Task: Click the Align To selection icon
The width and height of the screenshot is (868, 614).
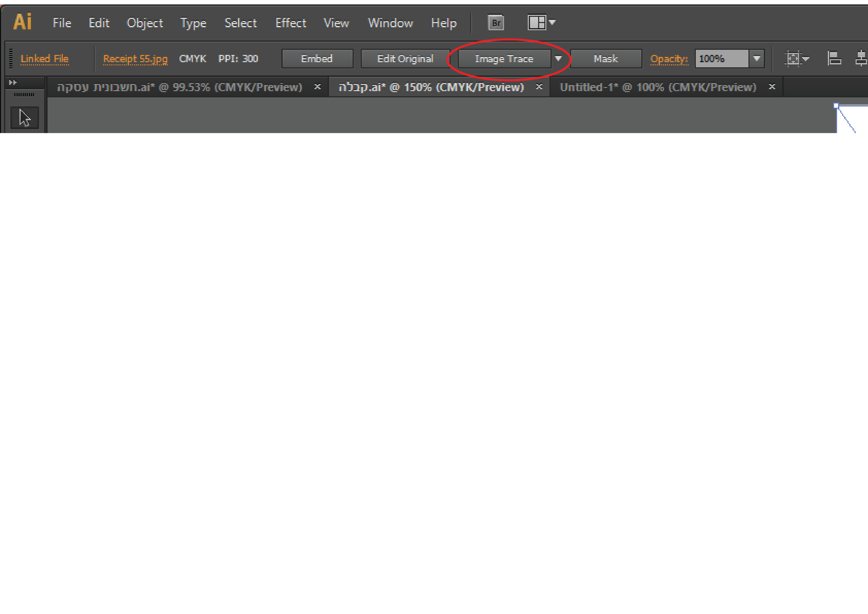Action: [x=793, y=59]
